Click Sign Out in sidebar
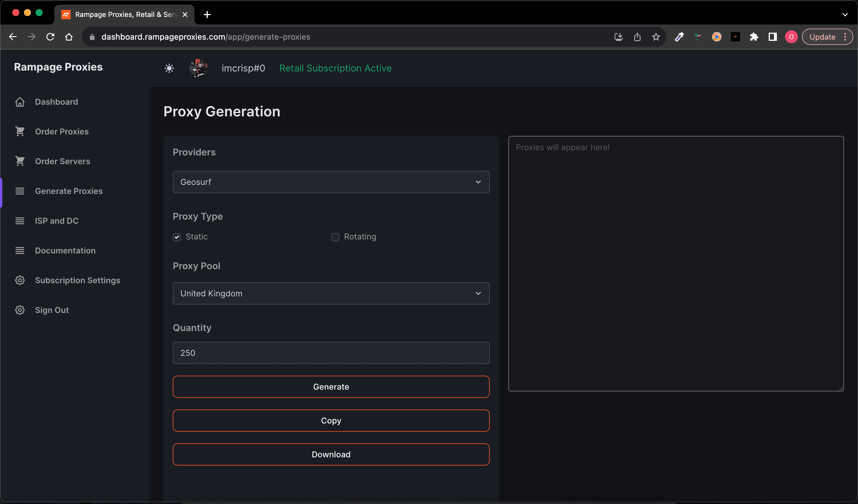The image size is (858, 504). 52,310
